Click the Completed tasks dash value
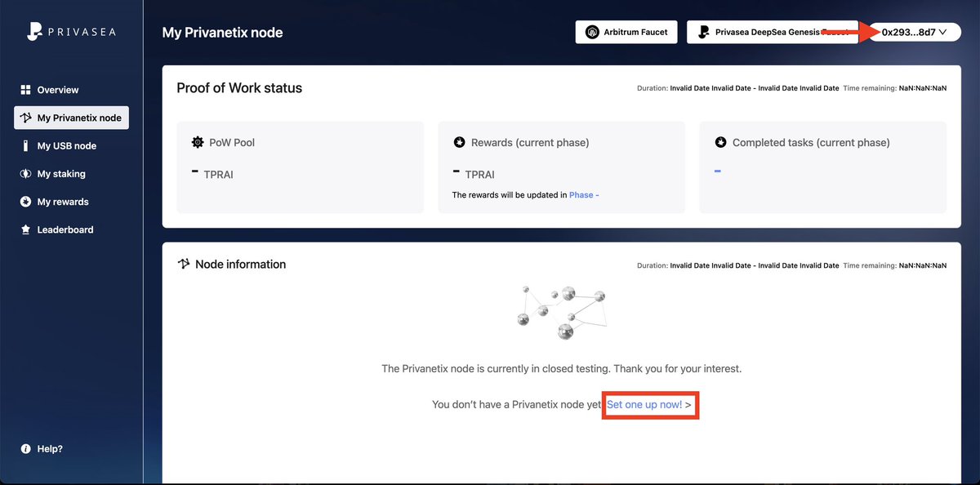 pyautogui.click(x=717, y=171)
